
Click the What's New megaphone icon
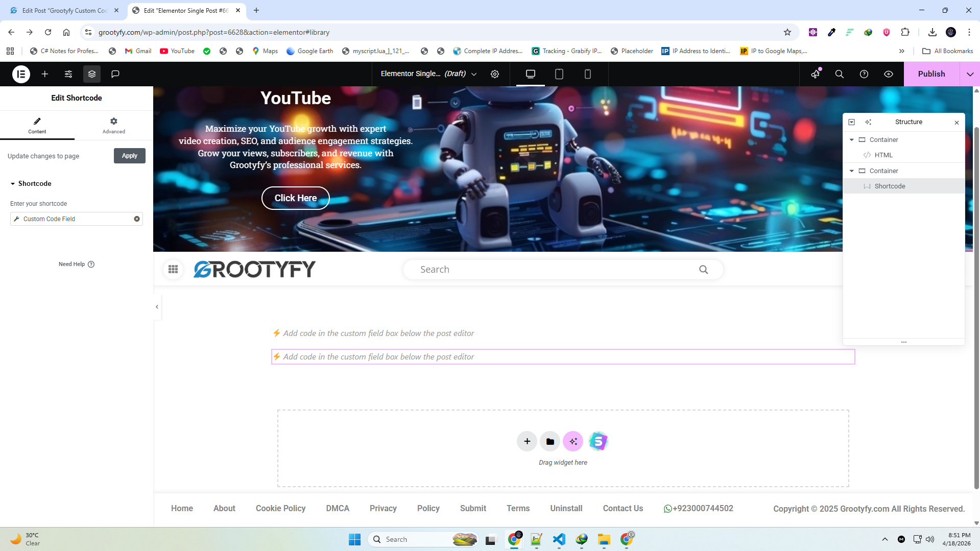tap(815, 74)
